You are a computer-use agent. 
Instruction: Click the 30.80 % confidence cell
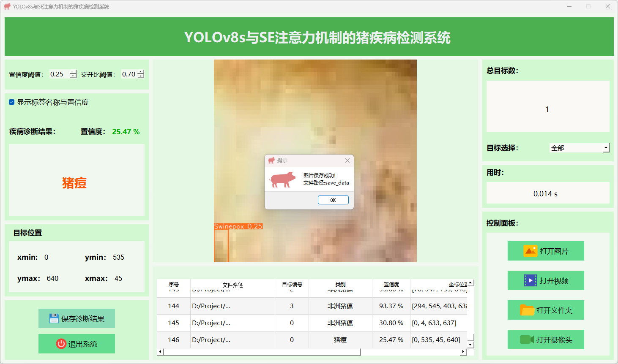(x=391, y=323)
